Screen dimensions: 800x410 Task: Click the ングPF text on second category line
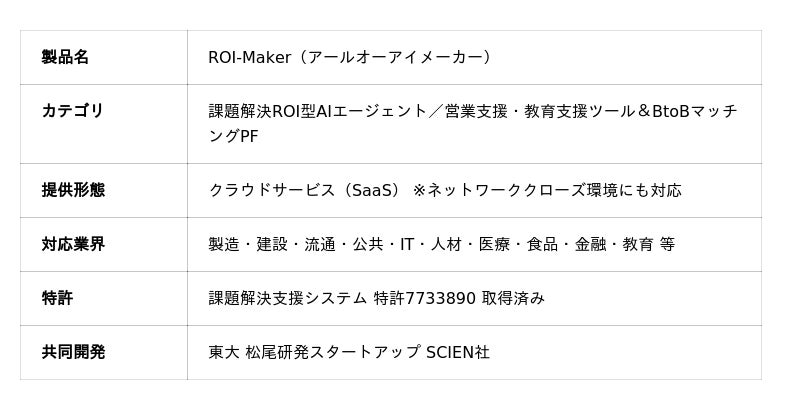[233, 136]
